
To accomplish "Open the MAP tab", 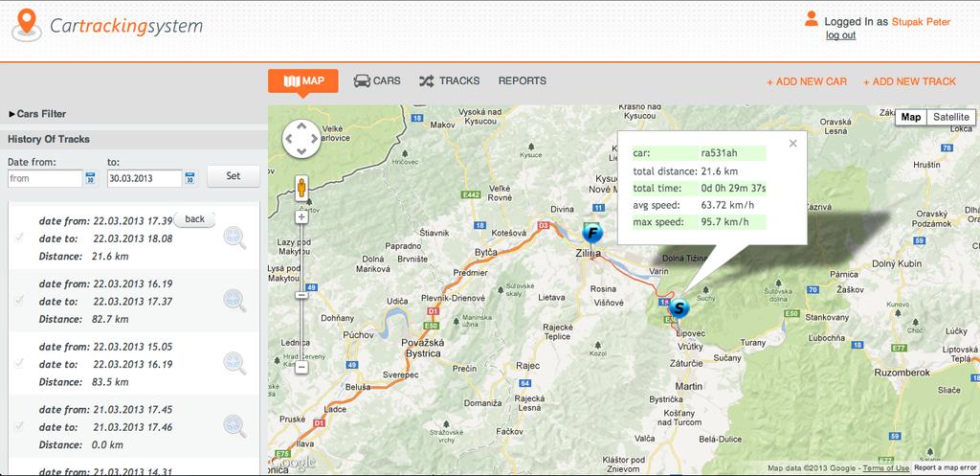I will (x=303, y=80).
